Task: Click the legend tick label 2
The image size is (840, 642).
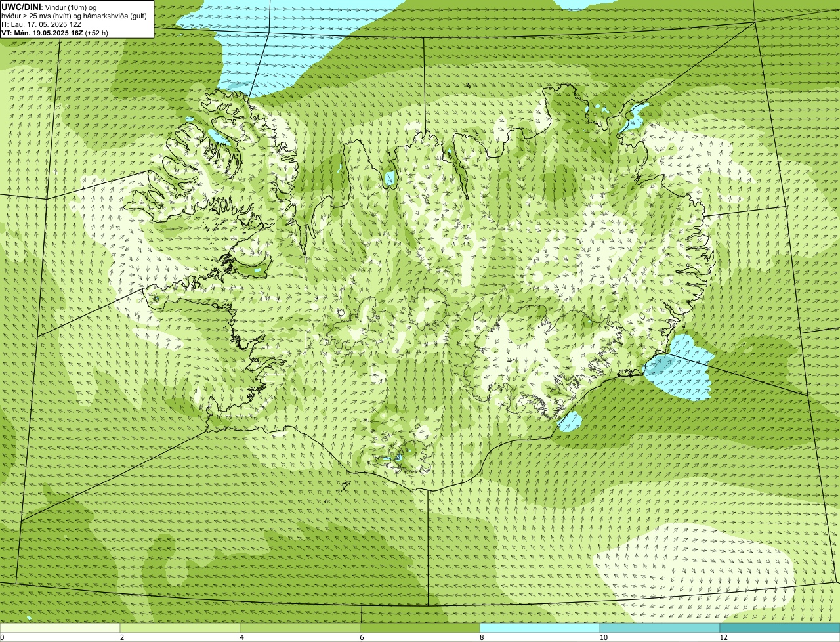Action: coord(122,637)
